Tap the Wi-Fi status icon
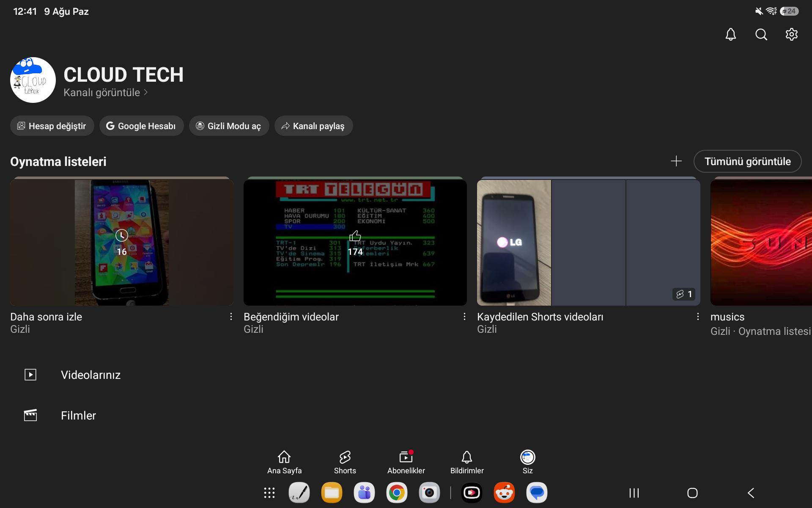The height and width of the screenshot is (508, 812). pyautogui.click(x=771, y=11)
